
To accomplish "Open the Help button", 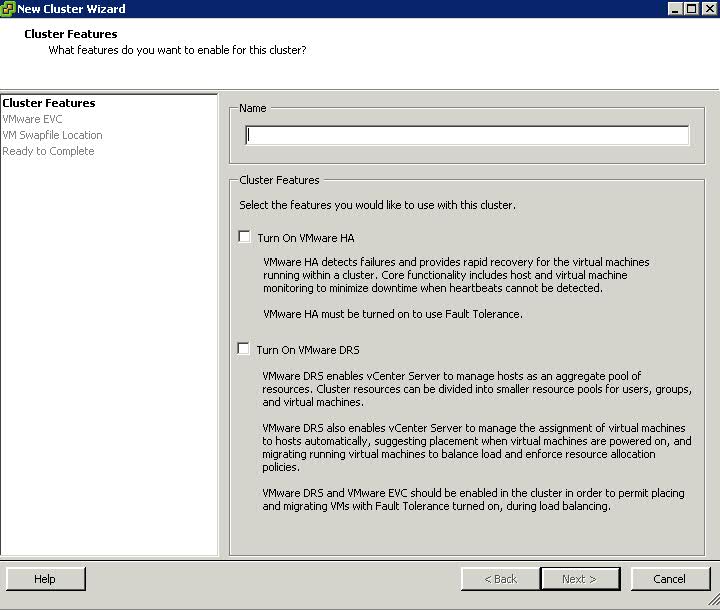I will coord(45,579).
